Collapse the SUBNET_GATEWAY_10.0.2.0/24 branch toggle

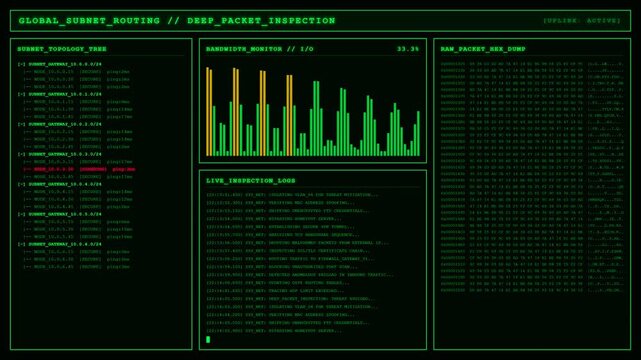(x=21, y=124)
